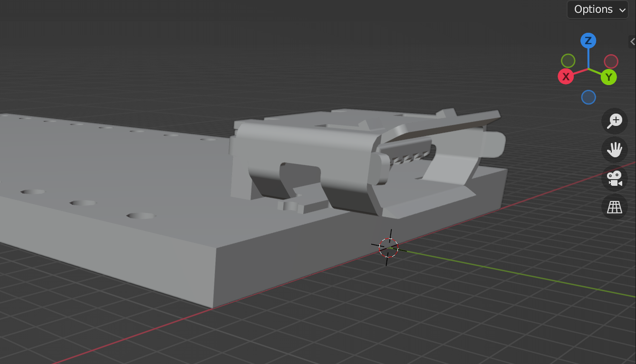Click the chevron arrow next to Options
Viewport: 636px width, 364px height.
pos(622,10)
